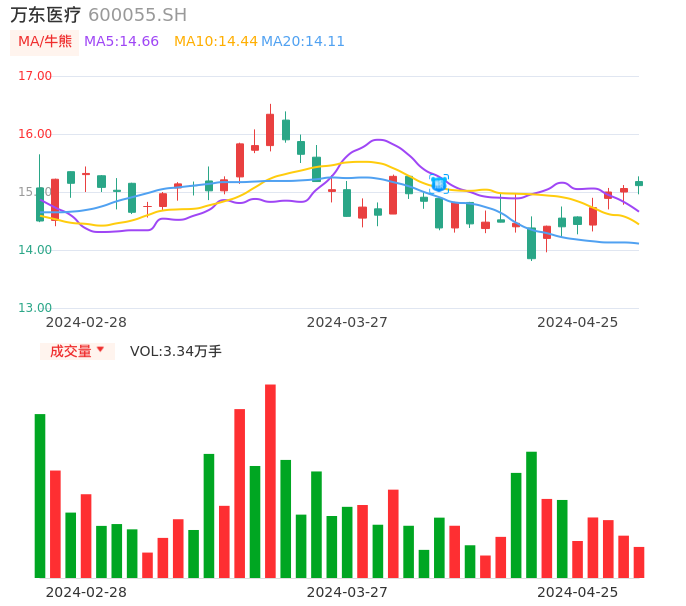686x606 pixels.
Task: Click the stock code 600055.SH
Action: tap(137, 15)
